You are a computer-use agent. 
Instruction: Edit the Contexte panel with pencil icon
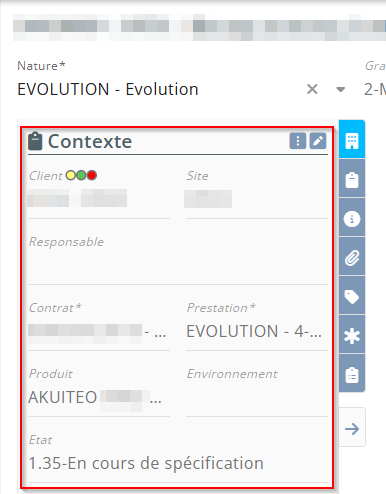pyautogui.click(x=318, y=141)
